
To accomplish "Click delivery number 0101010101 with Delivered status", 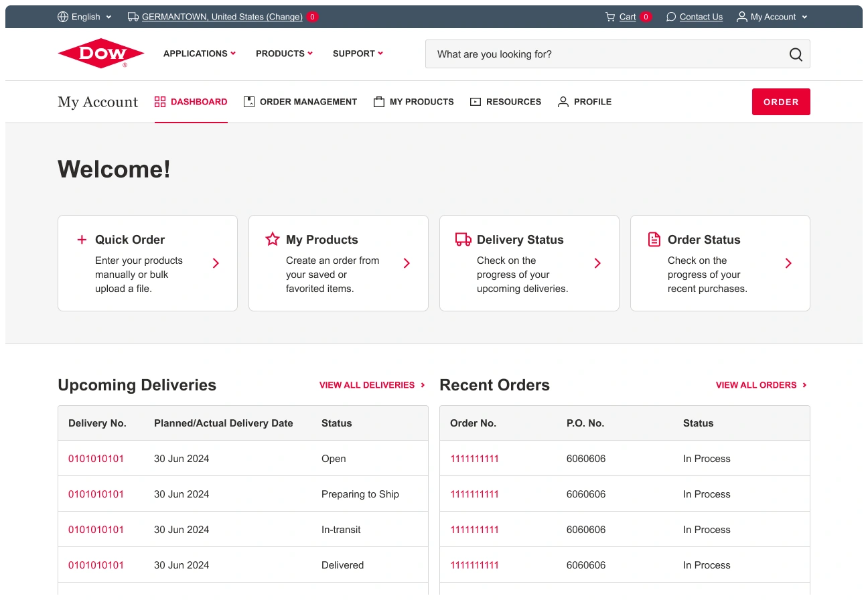I will coord(96,565).
